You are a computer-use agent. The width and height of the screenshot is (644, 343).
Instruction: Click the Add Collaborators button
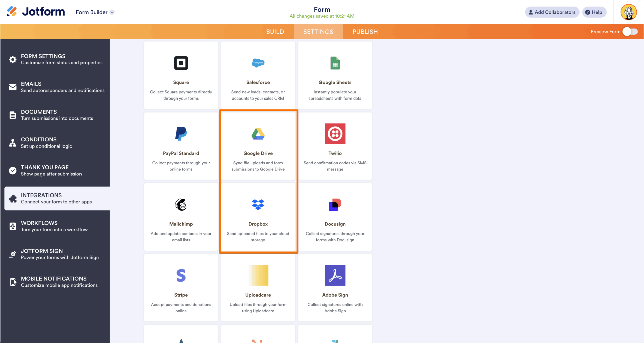pyautogui.click(x=552, y=12)
